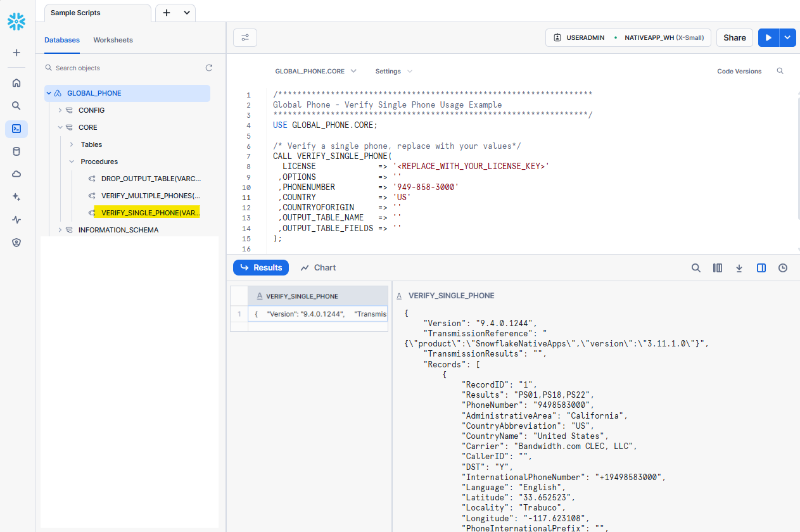Add a new worksheet tab
This screenshot has width=800, height=532.
(167, 13)
